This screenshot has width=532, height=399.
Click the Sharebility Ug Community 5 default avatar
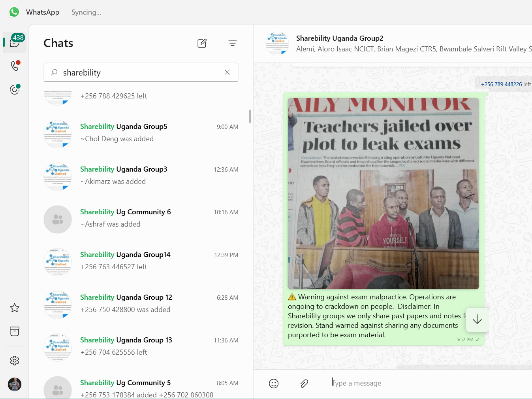58,388
